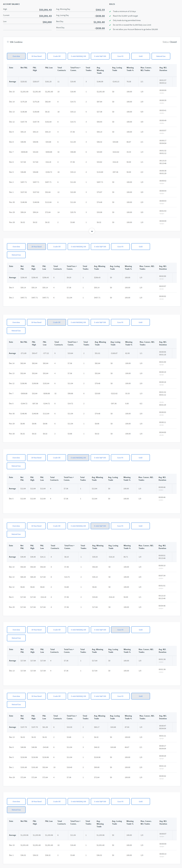Click the highlighted Euro FX tab
The width and height of the screenshot is (182, 868).
tap(120, 630)
